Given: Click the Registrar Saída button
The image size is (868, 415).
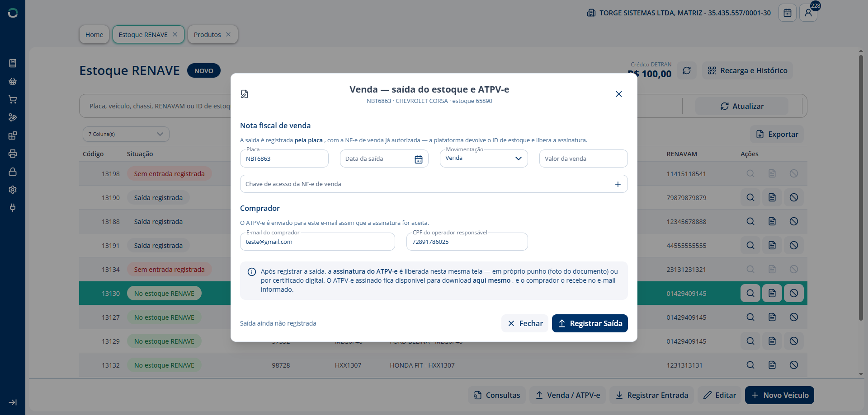Looking at the screenshot, I should 590,323.
